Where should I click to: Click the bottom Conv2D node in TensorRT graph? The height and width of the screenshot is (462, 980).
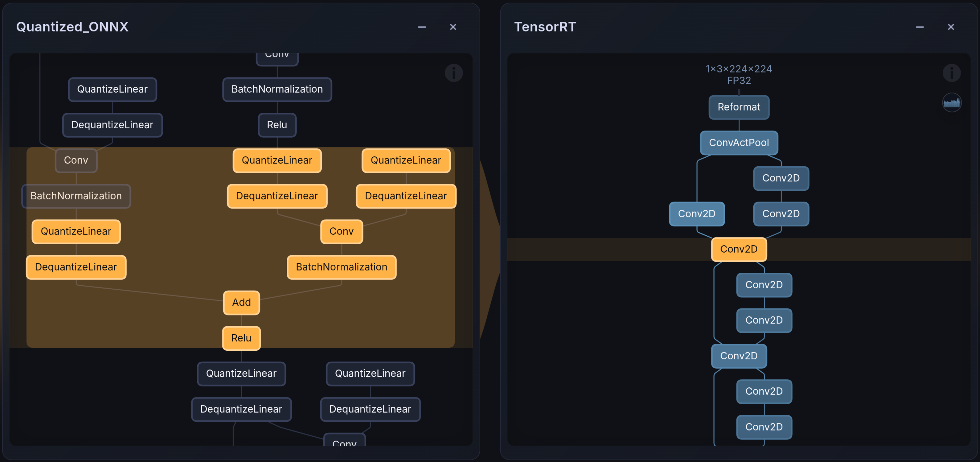764,427
